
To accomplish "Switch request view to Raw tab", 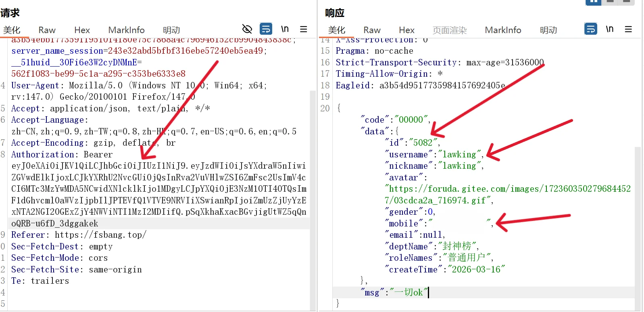I will point(47,30).
